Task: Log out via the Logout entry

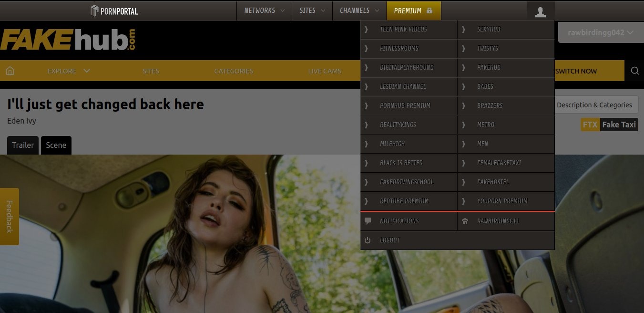Action: click(x=458, y=240)
